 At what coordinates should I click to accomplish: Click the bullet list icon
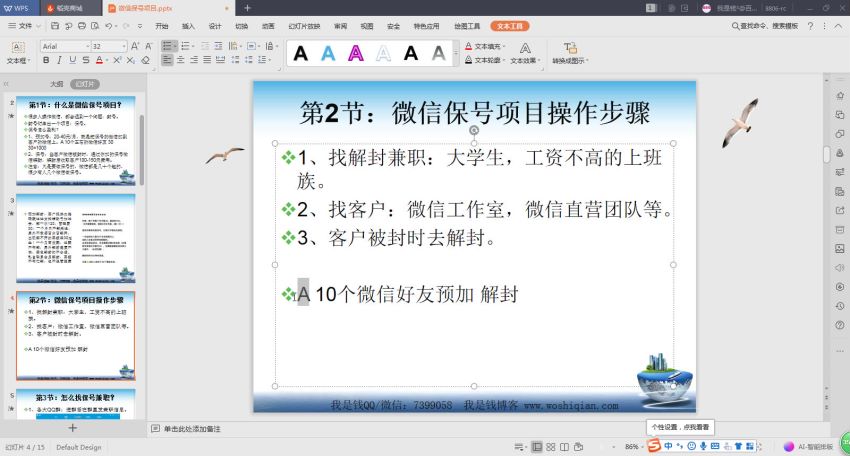pos(168,46)
